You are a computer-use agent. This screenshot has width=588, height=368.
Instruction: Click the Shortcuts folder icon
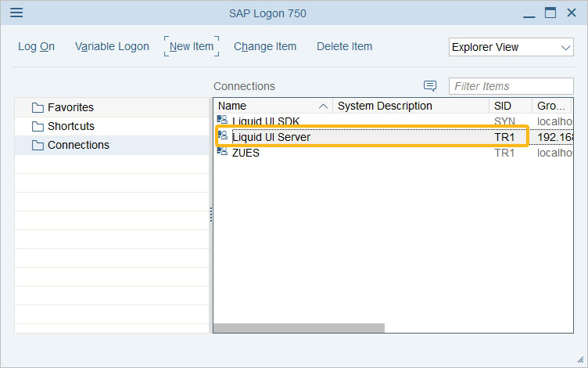pyautogui.click(x=38, y=127)
